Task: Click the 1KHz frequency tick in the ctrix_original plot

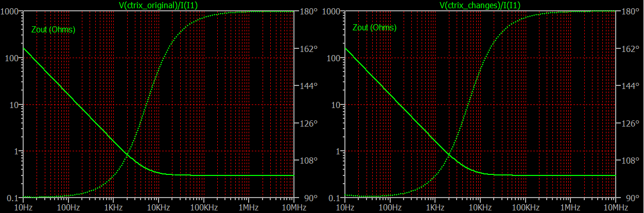Action: tap(113, 207)
